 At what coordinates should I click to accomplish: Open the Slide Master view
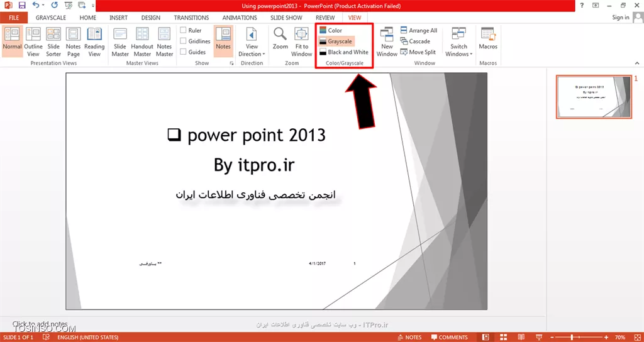[120, 41]
